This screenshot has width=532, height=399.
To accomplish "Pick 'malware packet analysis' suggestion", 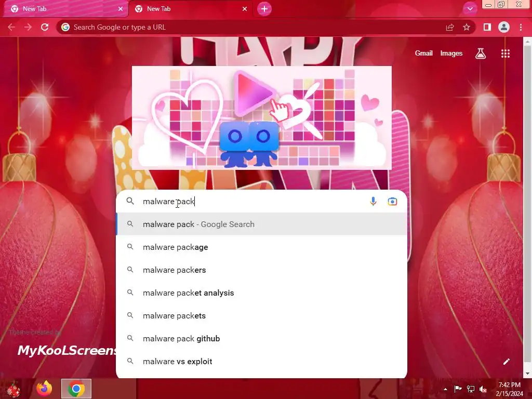I will coord(262,293).
